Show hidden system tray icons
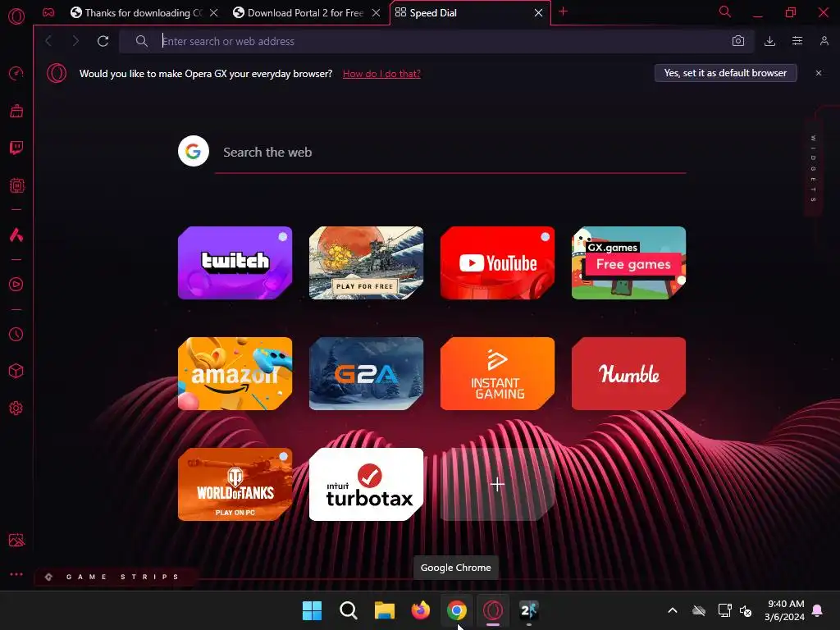Screen dimensions: 840x630 pos(673,610)
